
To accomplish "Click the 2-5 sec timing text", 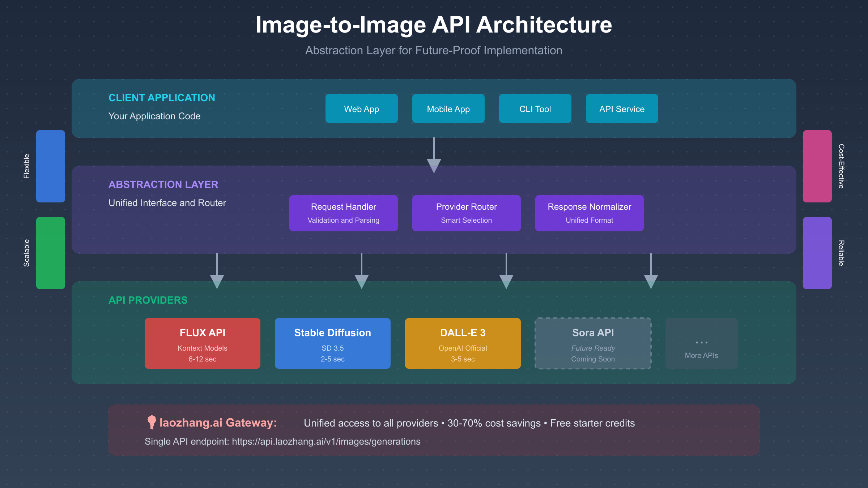I will pos(333,359).
